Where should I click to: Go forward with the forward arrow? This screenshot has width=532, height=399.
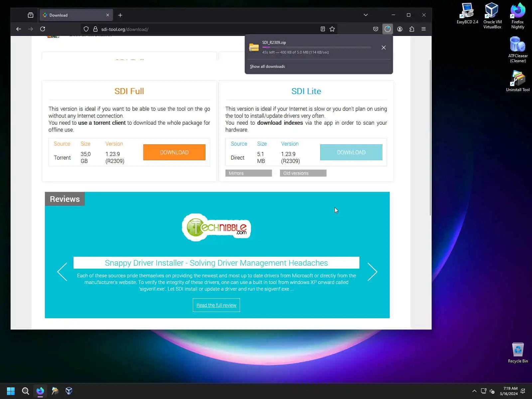coord(31,29)
